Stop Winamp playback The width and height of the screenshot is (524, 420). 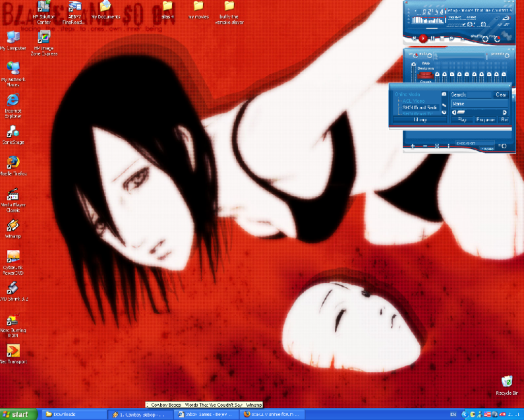point(442,38)
